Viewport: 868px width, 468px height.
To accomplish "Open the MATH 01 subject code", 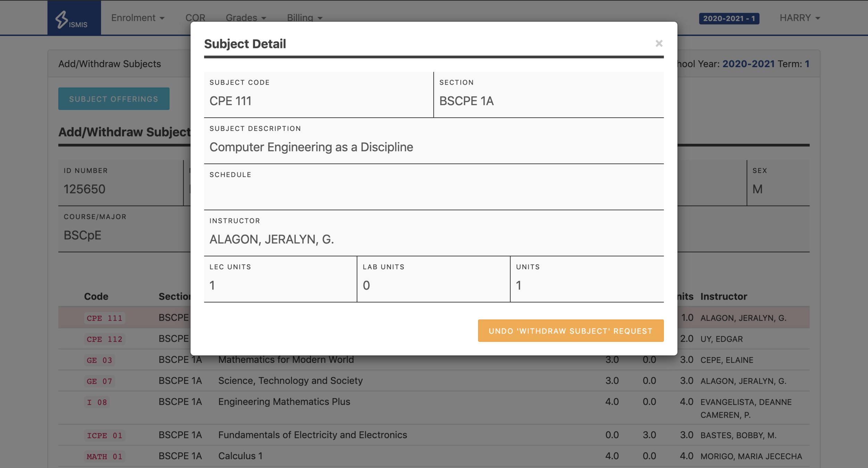I will pos(104,457).
